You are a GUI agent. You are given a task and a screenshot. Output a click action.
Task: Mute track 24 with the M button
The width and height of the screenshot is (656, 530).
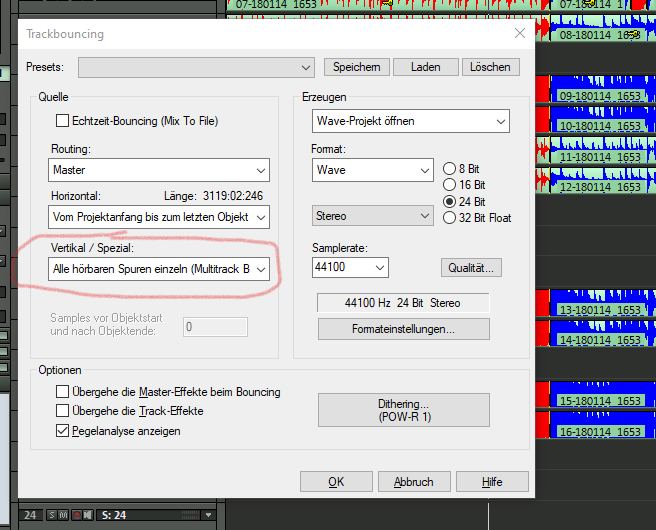[63, 515]
